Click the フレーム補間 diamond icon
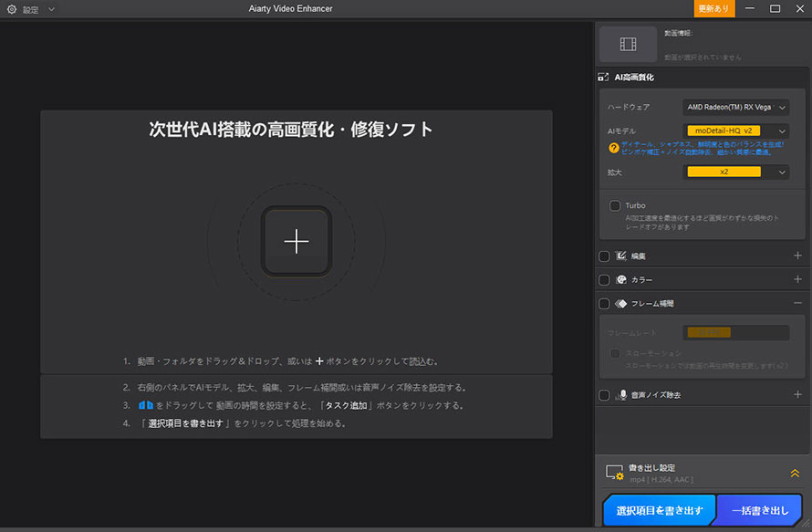 pos(621,304)
